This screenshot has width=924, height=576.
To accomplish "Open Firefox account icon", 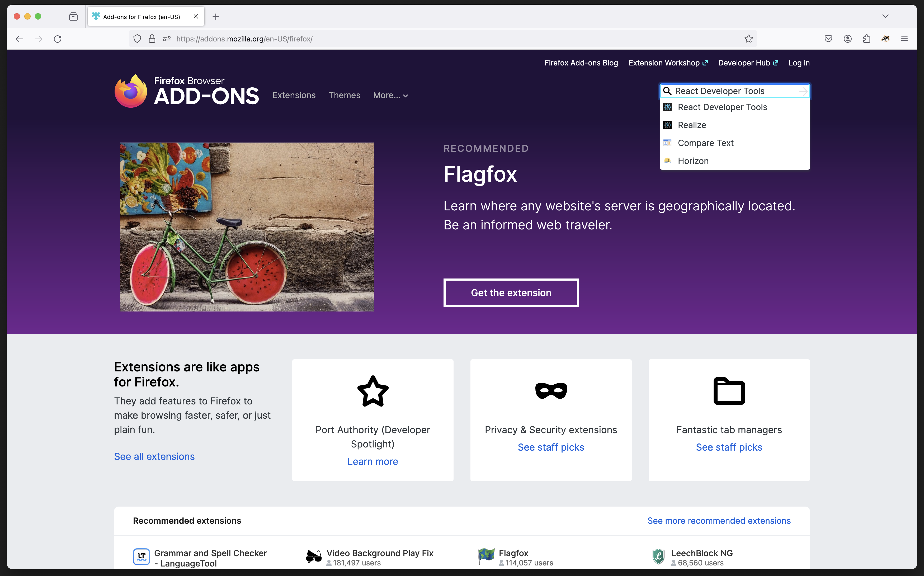I will tap(847, 39).
